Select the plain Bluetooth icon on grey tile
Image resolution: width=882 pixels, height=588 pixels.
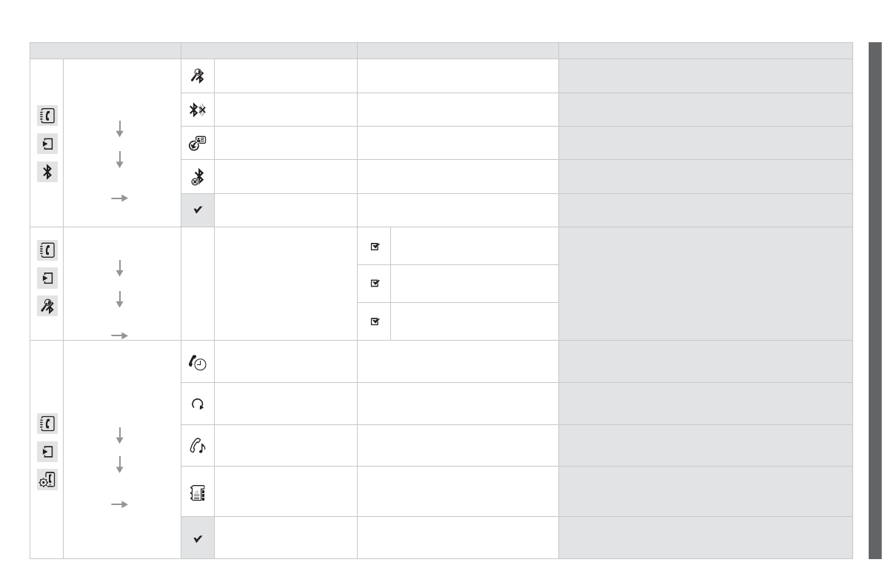[47, 172]
